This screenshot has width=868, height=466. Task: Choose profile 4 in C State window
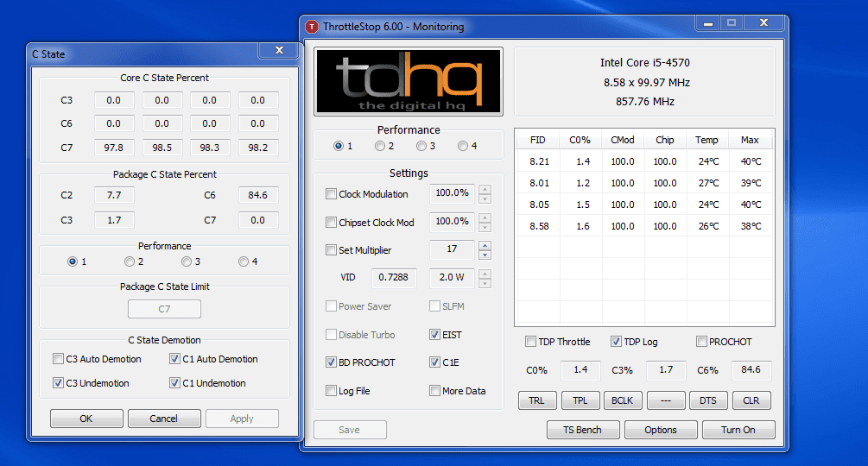(x=244, y=261)
